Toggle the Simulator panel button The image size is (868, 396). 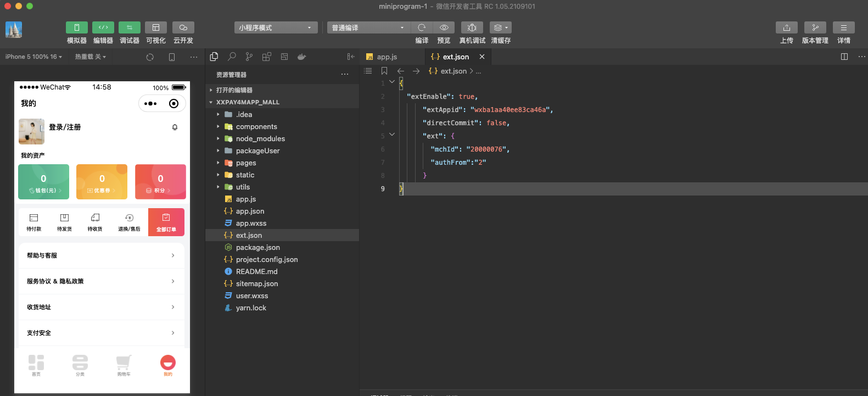click(x=77, y=27)
